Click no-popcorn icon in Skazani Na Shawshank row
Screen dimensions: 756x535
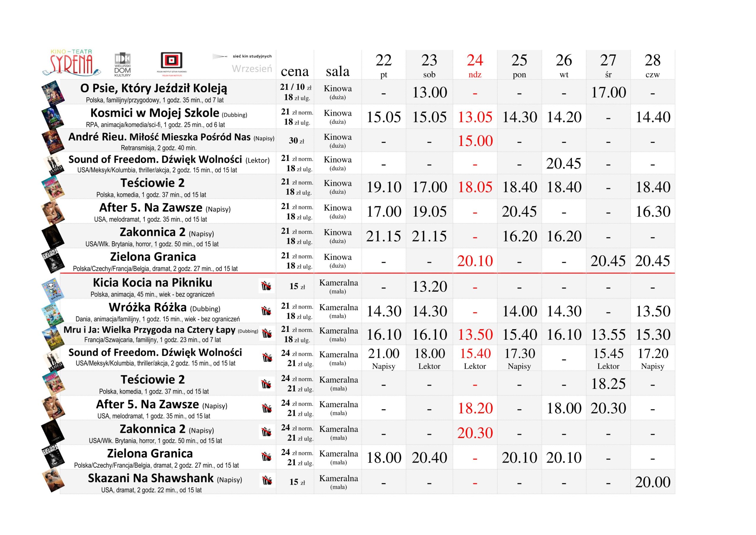[267, 481]
